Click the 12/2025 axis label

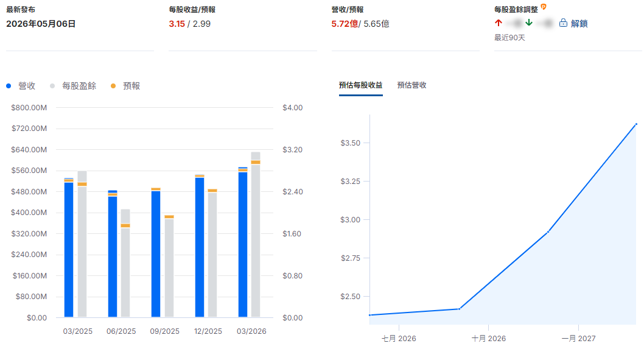coord(208,331)
